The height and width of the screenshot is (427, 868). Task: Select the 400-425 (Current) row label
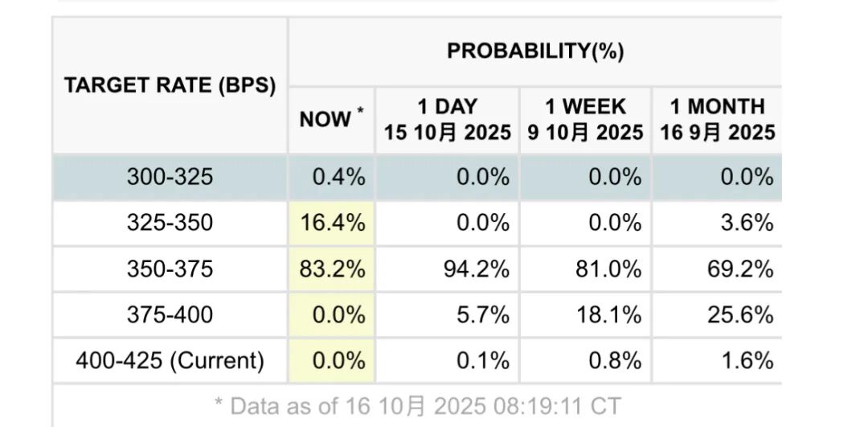tap(170, 360)
